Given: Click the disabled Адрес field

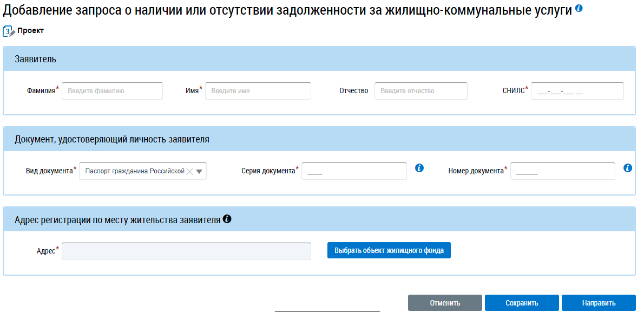Looking at the screenshot, I should tap(186, 251).
